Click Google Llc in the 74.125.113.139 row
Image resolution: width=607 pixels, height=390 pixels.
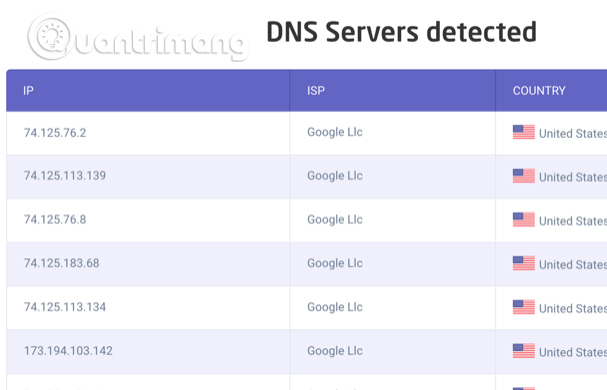pyautogui.click(x=335, y=176)
